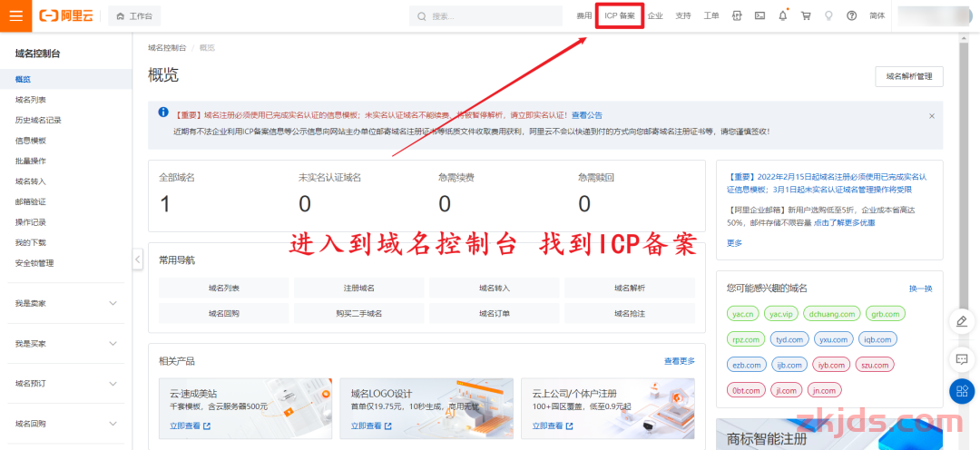Expand the 域名预订 section
The image size is (980, 450).
65,384
